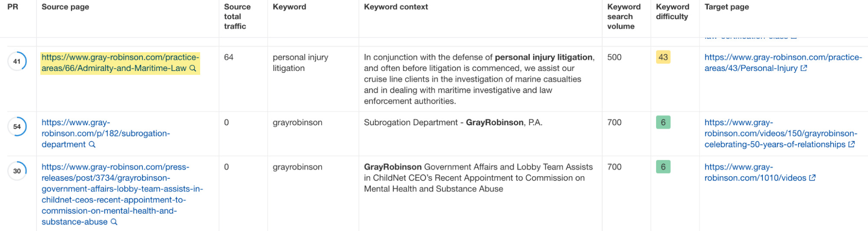Click magnifier icon after substance-abuse press release URL
868x231 pixels.
pos(114,222)
